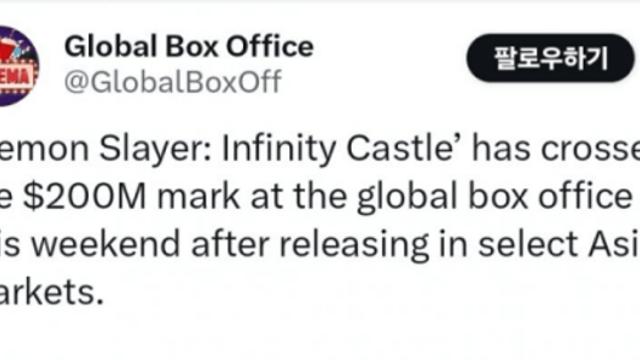Open the @GlobalBoxOff handle link
This screenshot has width=640, height=360.
coord(173,82)
